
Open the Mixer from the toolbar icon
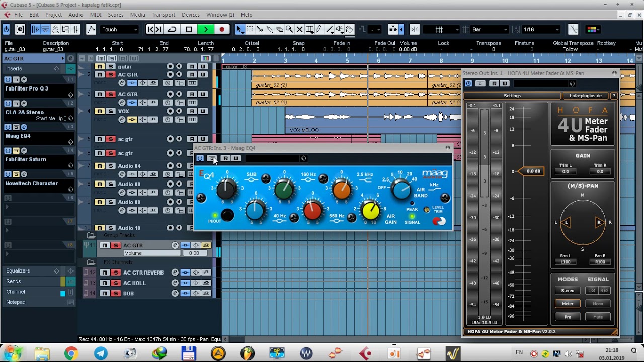coord(76,29)
